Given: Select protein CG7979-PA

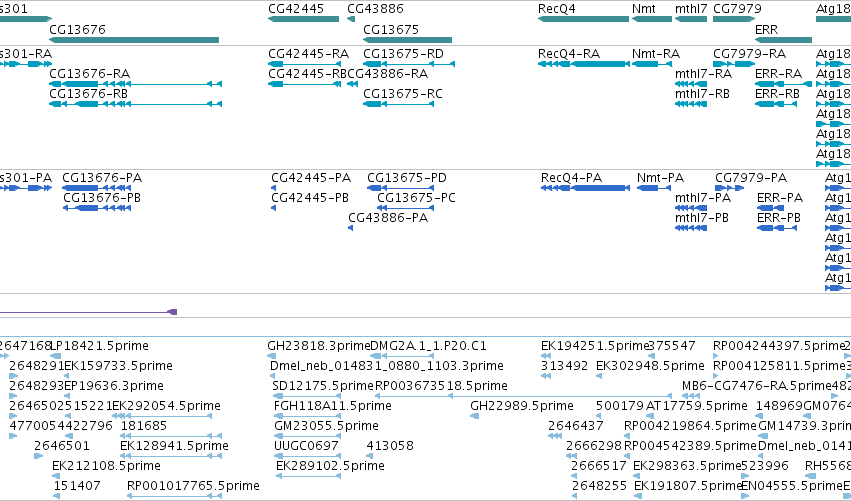Looking at the screenshot, I should coord(751,177).
